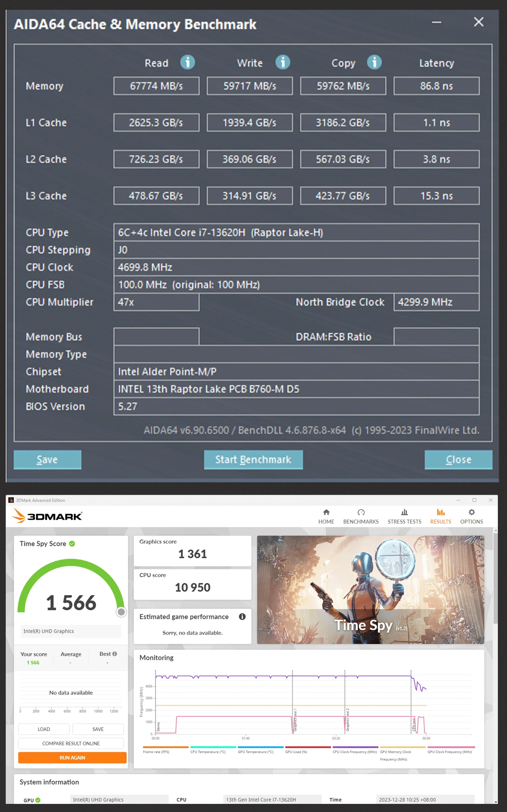Screen dimensions: 507x812
Task: Click the Write info icon
Action: tap(283, 62)
